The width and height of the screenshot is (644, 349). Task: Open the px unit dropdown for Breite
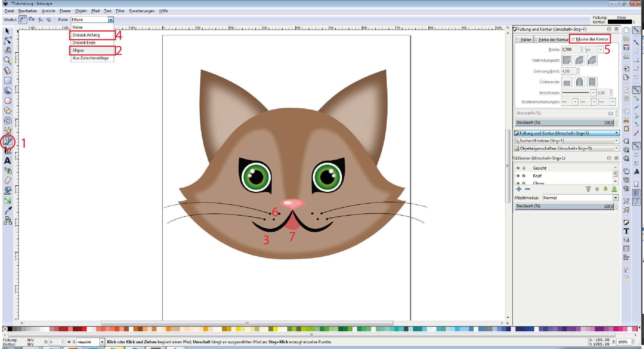tap(600, 49)
